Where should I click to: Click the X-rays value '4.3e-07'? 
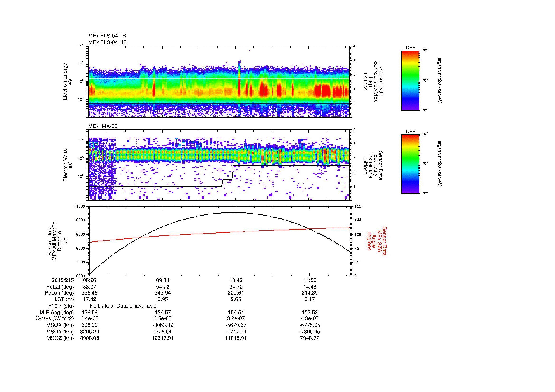coord(310,318)
